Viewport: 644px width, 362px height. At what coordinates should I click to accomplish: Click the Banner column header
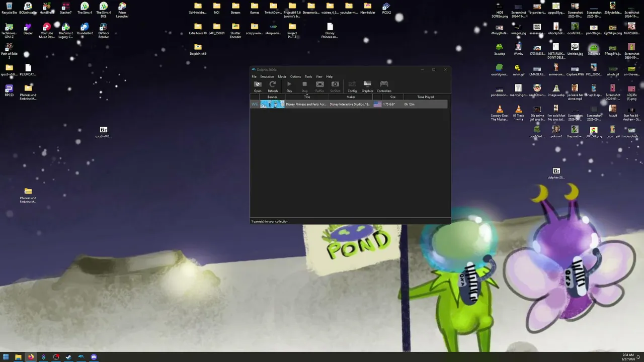(272, 97)
